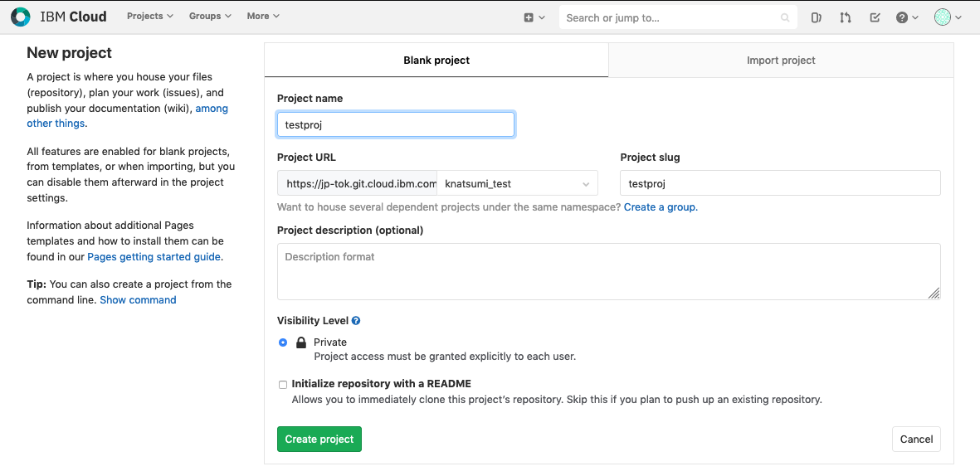Switch to the Import project tab

(781, 61)
